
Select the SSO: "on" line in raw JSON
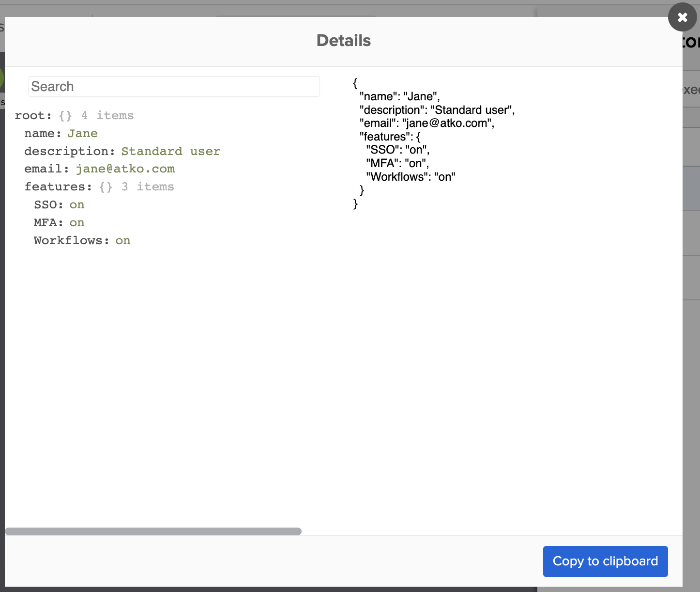[x=396, y=150]
